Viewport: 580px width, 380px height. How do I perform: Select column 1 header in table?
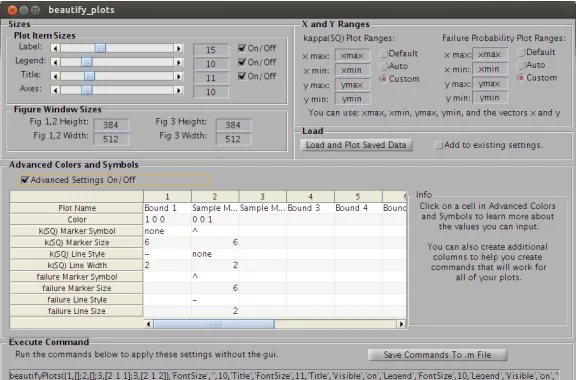click(167, 196)
